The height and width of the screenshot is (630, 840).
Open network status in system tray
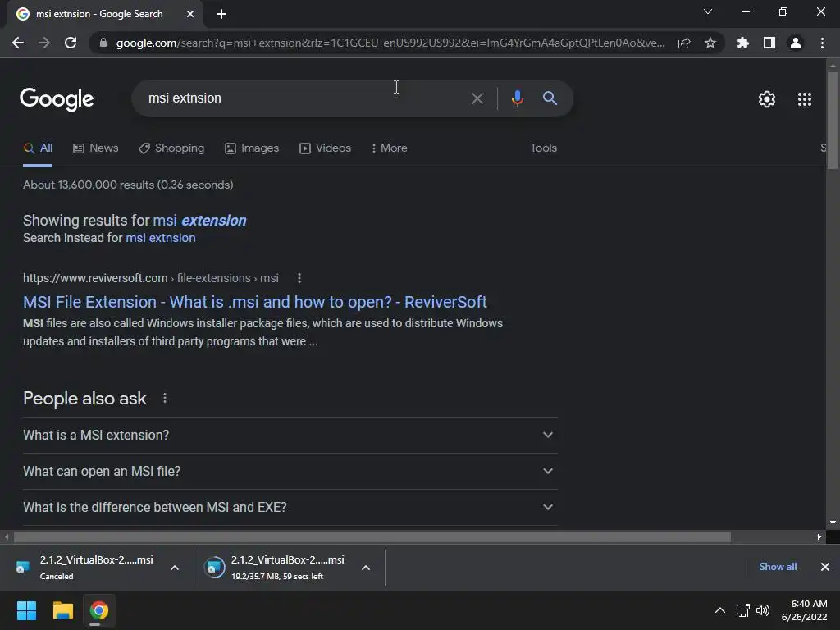tap(742, 610)
